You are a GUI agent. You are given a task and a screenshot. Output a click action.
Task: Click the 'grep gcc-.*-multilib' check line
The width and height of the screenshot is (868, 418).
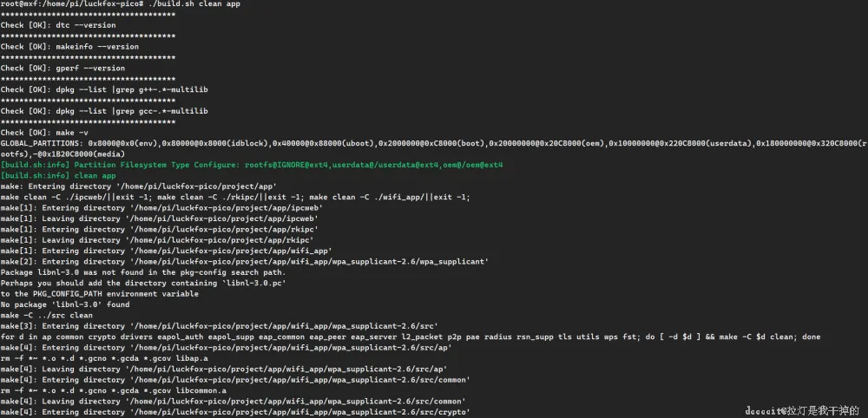point(104,111)
